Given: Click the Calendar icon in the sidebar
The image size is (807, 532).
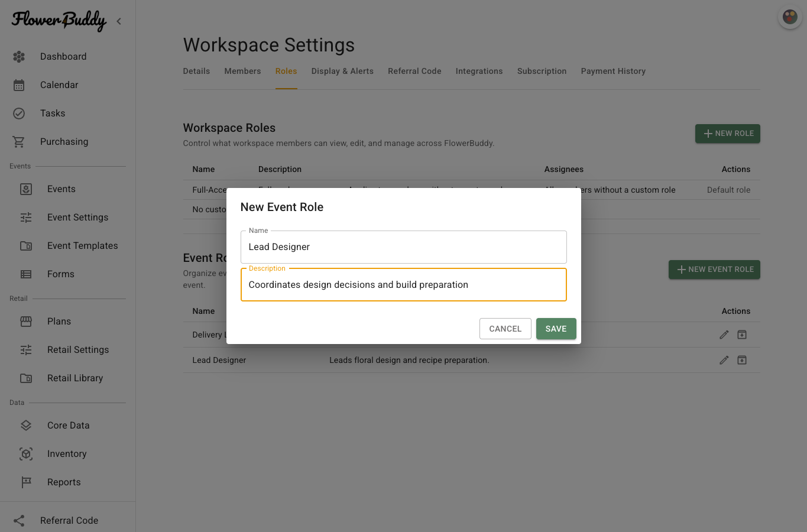Looking at the screenshot, I should click(x=19, y=85).
